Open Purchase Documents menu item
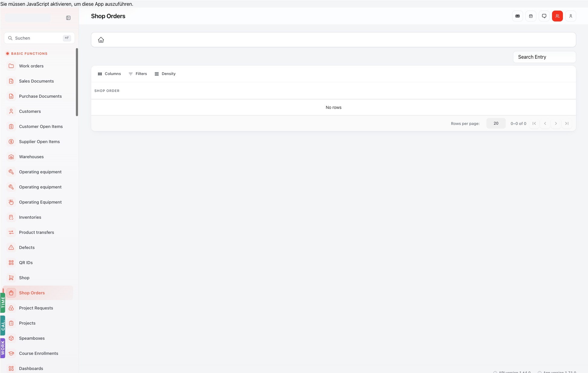Screen dimensions: 588x373 tap(38, 96)
